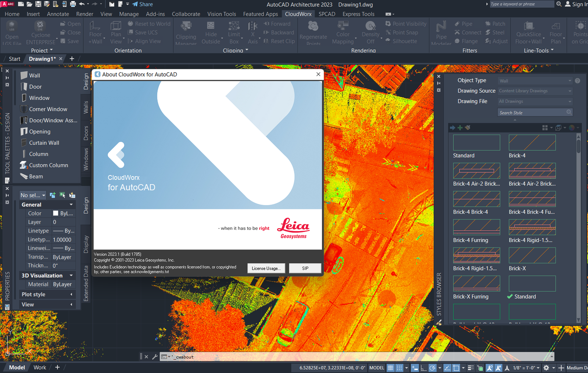The width and height of the screenshot is (588, 373).
Task: Switch to the Vision Tools ribbon tab
Action: pyautogui.click(x=222, y=14)
